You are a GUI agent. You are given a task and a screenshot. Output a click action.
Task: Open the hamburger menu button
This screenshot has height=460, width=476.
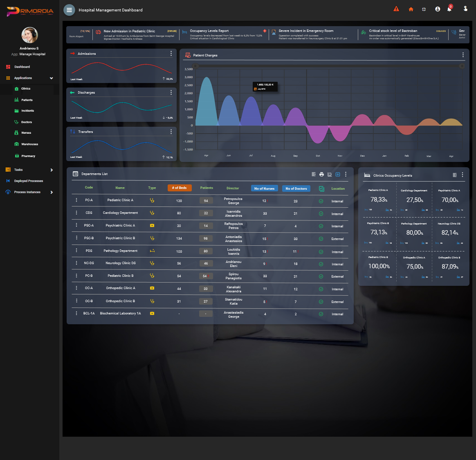click(x=70, y=10)
